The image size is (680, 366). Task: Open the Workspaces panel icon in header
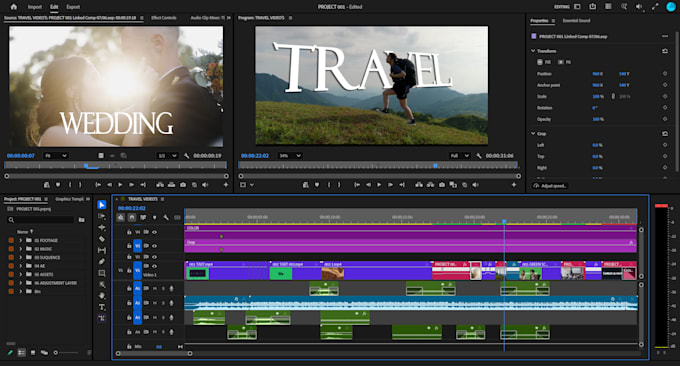click(577, 7)
